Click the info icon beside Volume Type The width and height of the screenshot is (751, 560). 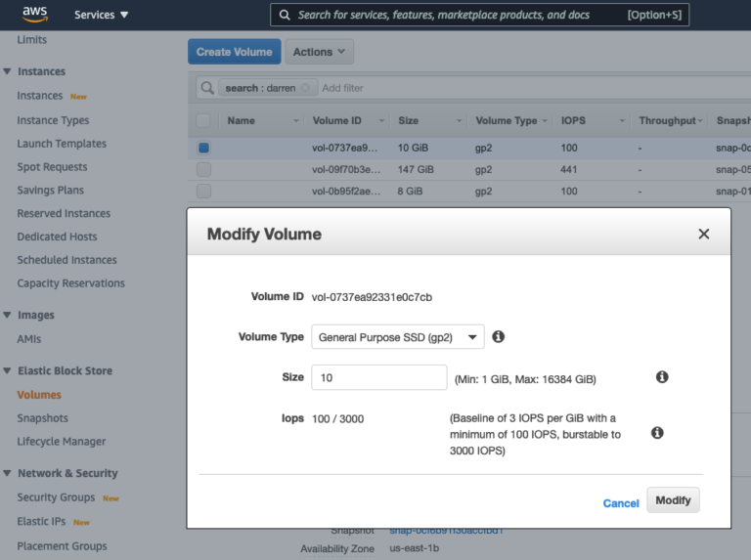coord(498,336)
